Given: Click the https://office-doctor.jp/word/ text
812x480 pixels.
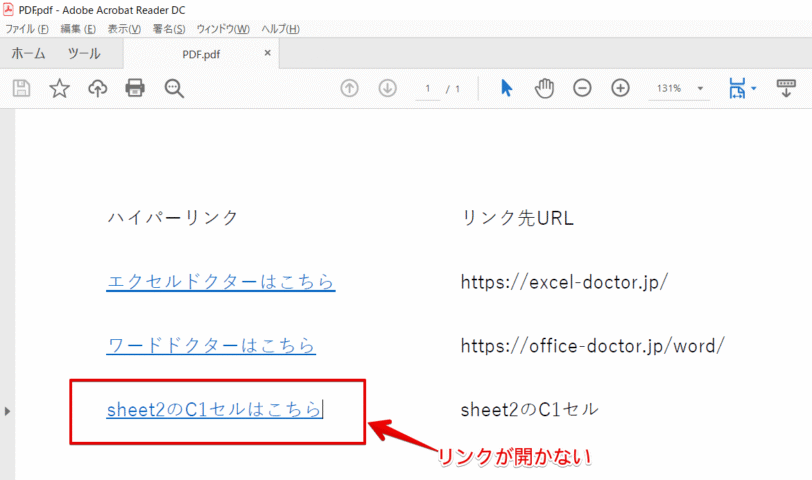Looking at the screenshot, I should [592, 346].
